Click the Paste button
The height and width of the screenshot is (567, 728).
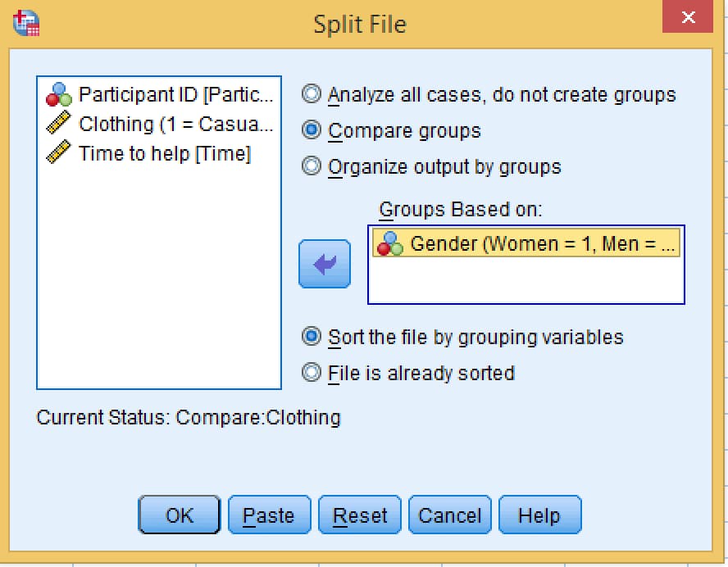(x=269, y=515)
